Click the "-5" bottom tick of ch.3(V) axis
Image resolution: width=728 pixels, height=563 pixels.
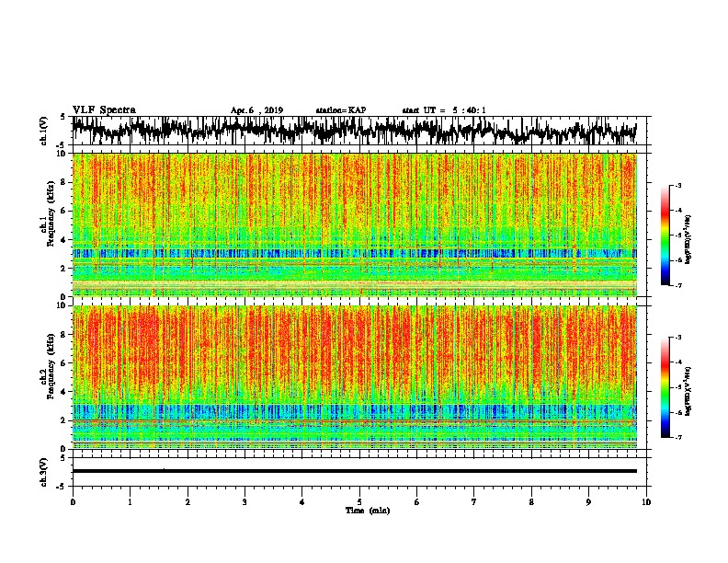coord(61,487)
